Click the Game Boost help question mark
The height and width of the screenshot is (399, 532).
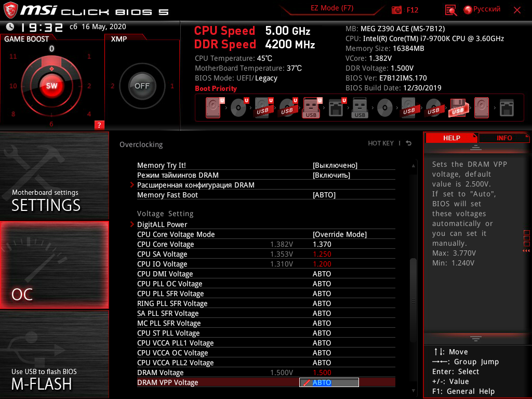pyautogui.click(x=99, y=125)
